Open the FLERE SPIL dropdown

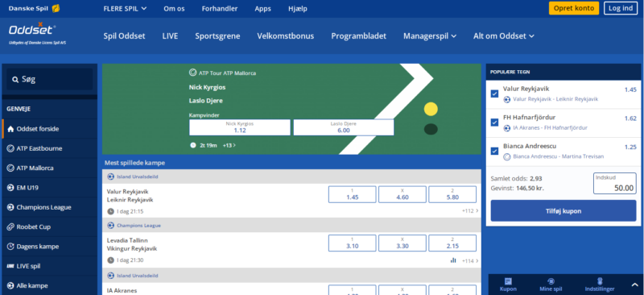pyautogui.click(x=125, y=9)
